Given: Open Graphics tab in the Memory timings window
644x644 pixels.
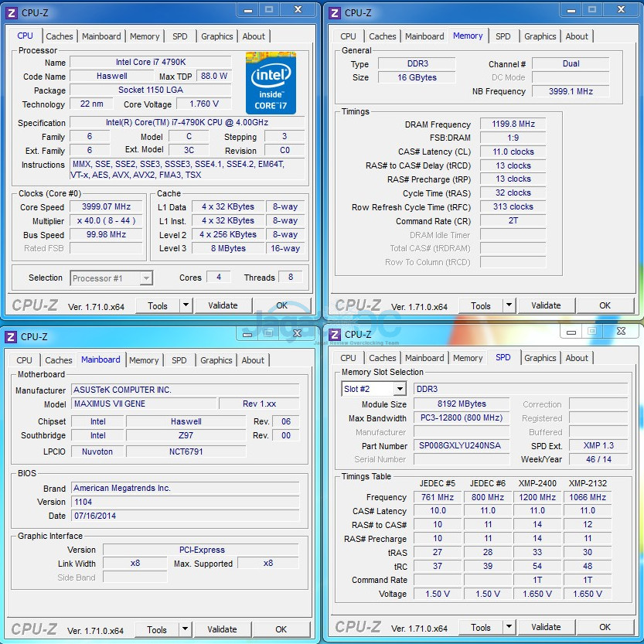Looking at the screenshot, I should (x=540, y=36).
